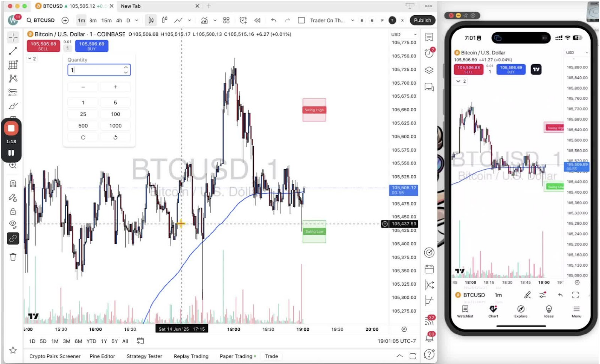This screenshot has height=364, width=600.
Task: Clear quantity with the C button
Action: [83, 137]
